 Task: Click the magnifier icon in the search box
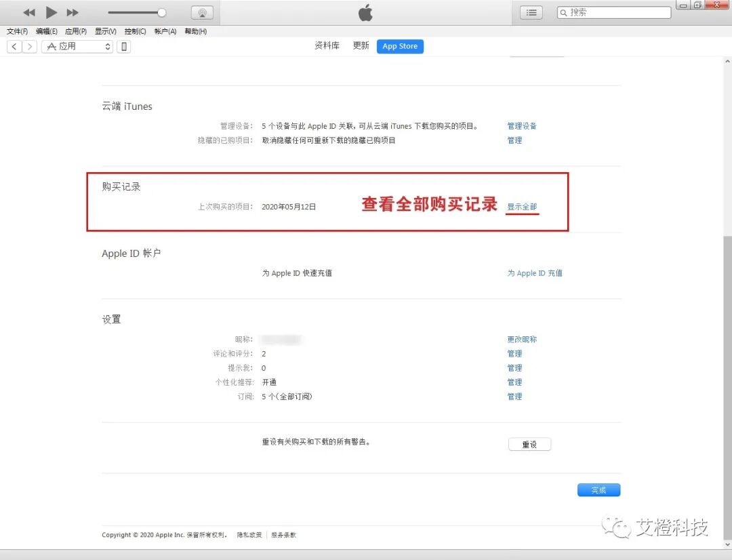click(564, 13)
